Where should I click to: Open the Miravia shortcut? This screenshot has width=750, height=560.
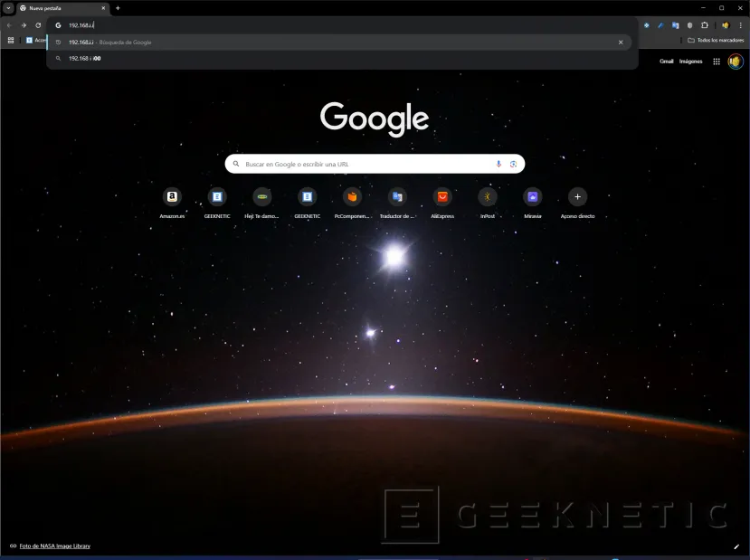pyautogui.click(x=532, y=203)
